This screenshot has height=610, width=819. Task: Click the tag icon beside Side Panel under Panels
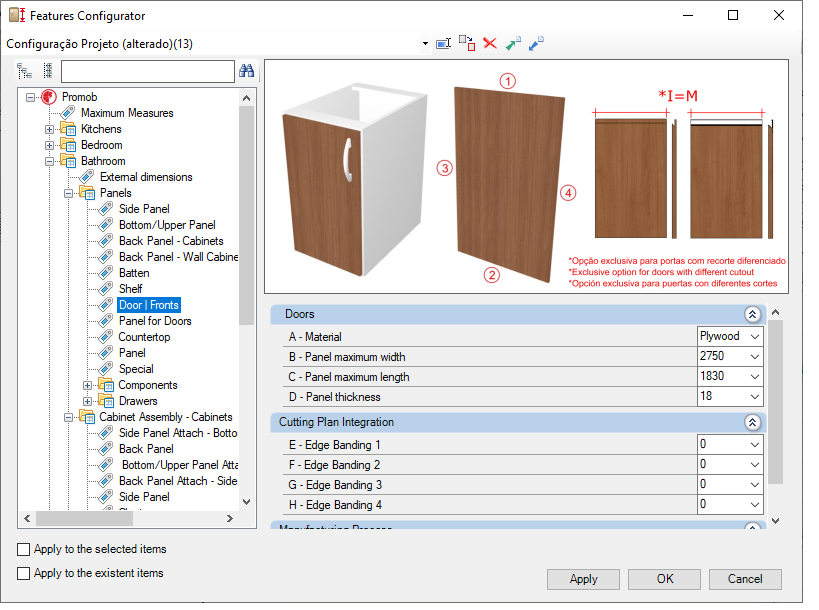[106, 209]
